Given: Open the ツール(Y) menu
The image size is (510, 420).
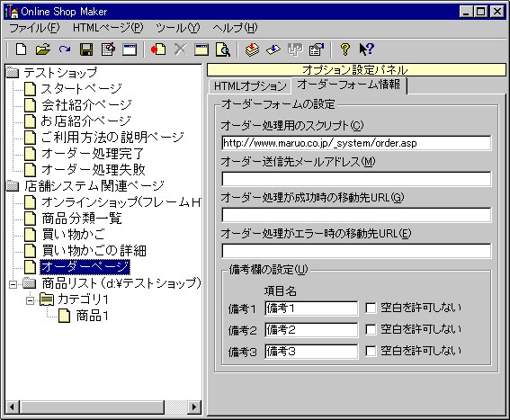Looking at the screenshot, I should coord(177,28).
